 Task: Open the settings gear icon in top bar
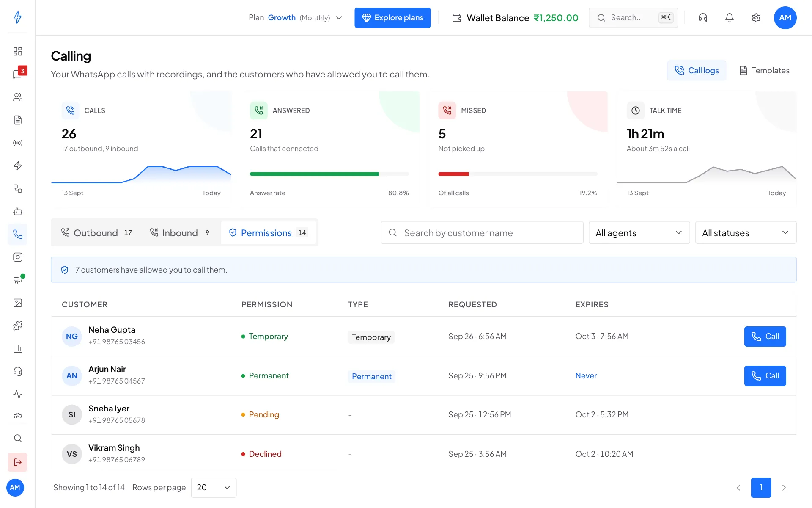point(756,17)
